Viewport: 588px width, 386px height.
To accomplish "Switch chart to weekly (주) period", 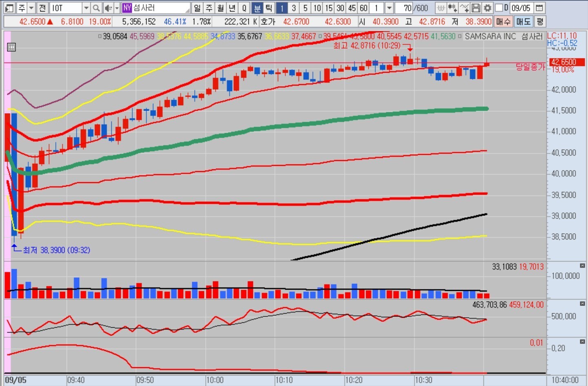I will [209, 8].
